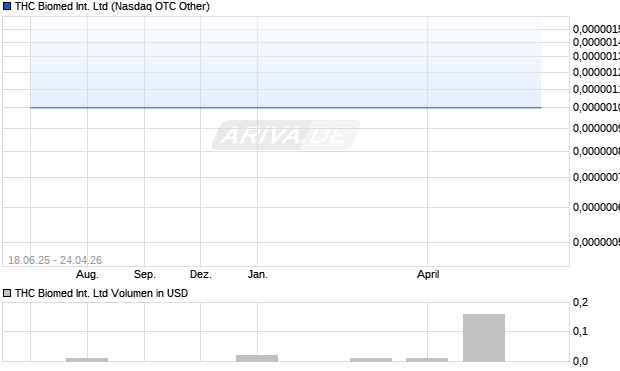
Task: Click the 'April' axis label
Action: 428,274
